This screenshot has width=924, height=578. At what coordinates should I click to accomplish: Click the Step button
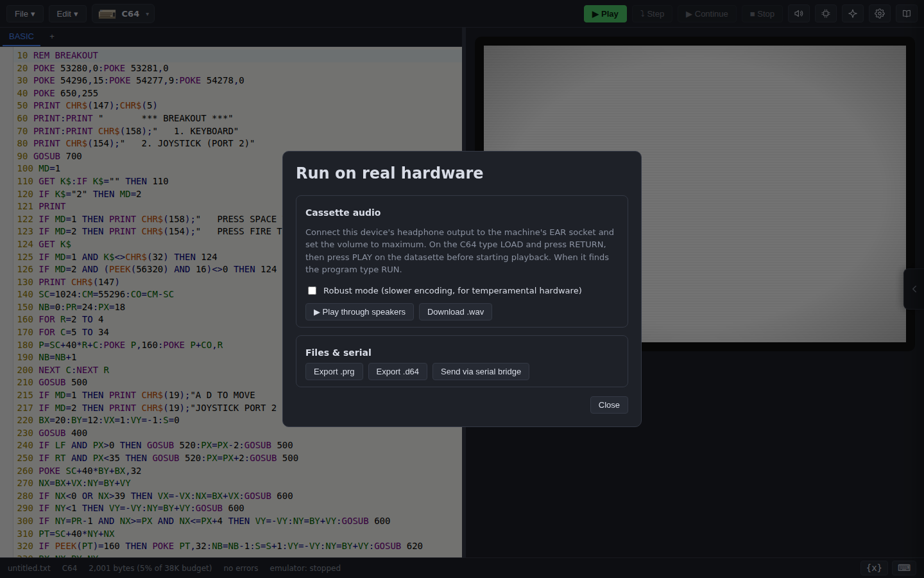coord(652,13)
